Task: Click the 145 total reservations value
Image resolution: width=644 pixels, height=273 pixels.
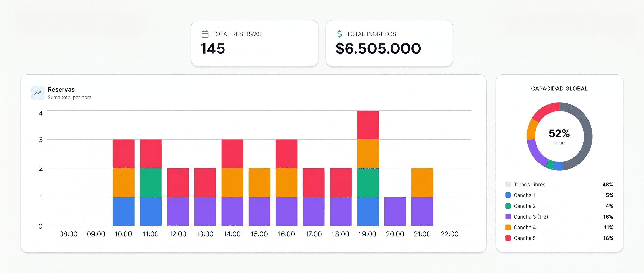Action: pos(213,49)
